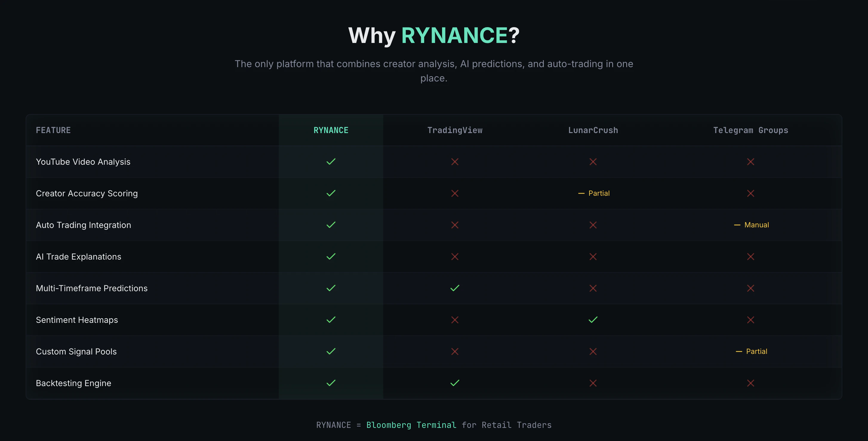Click the green RYNANCE word in heading
The height and width of the screenshot is (441, 868).
454,36
